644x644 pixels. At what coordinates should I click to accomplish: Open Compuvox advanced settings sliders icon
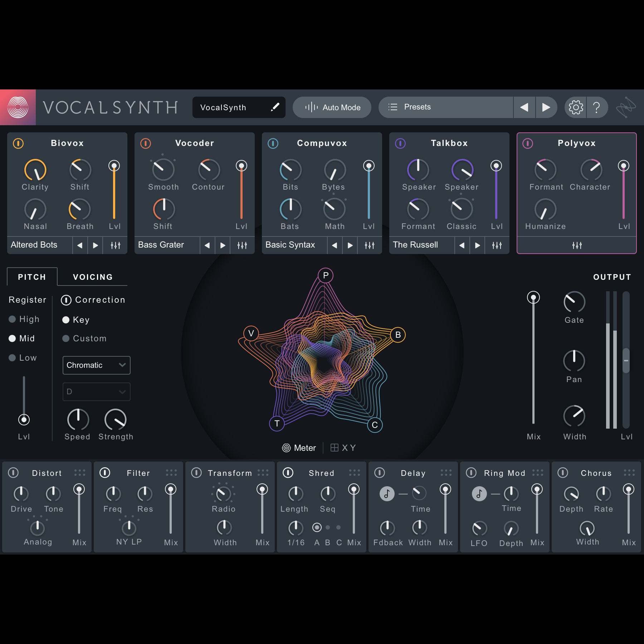pyautogui.click(x=370, y=245)
